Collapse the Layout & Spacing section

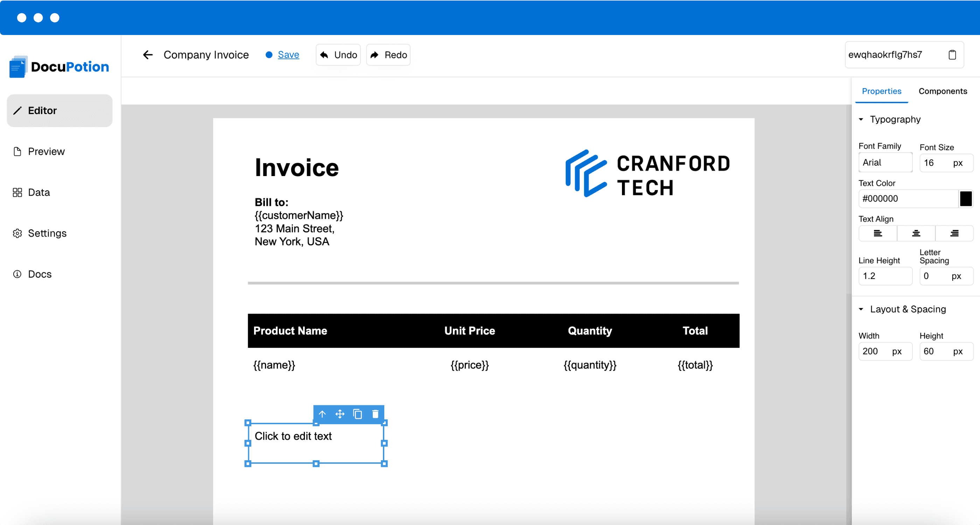click(x=861, y=309)
